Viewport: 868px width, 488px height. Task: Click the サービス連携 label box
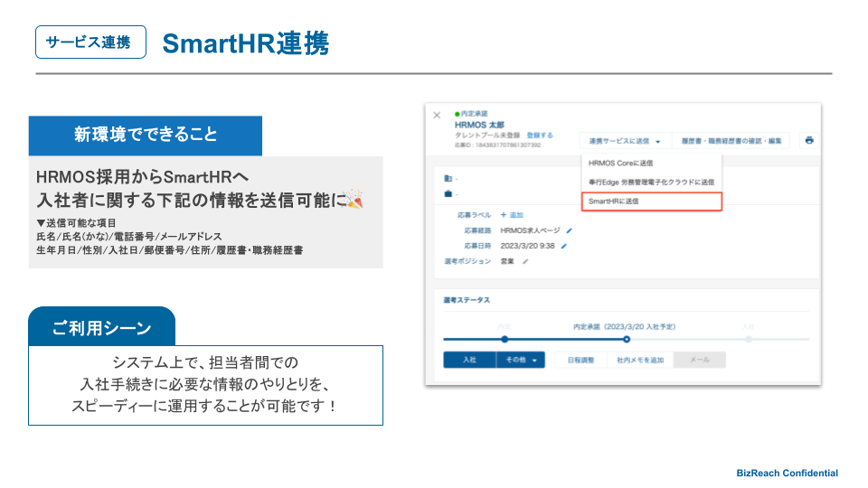pyautogui.click(x=90, y=42)
